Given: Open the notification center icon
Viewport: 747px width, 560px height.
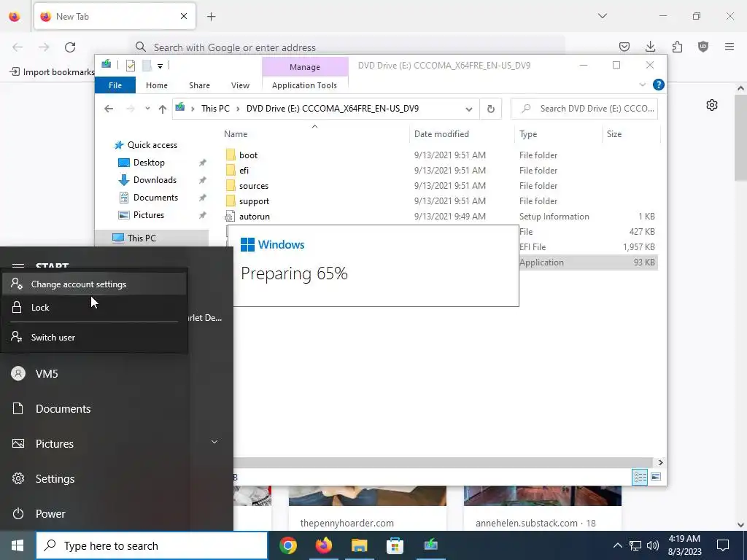Looking at the screenshot, I should pyautogui.click(x=723, y=545).
